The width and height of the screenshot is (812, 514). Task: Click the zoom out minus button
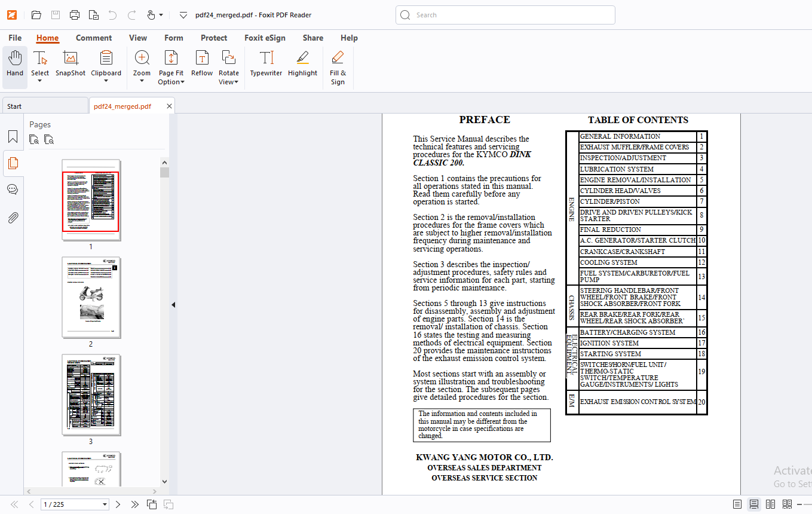click(x=801, y=504)
